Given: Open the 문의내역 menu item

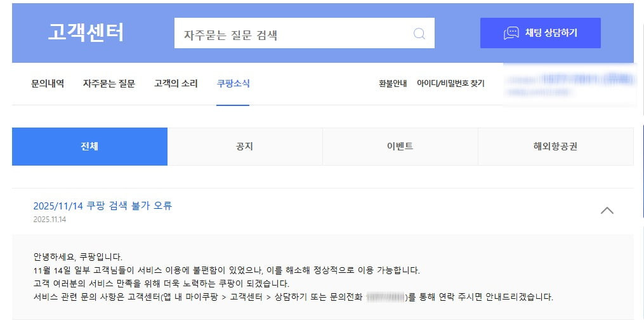Looking at the screenshot, I should coord(48,83).
